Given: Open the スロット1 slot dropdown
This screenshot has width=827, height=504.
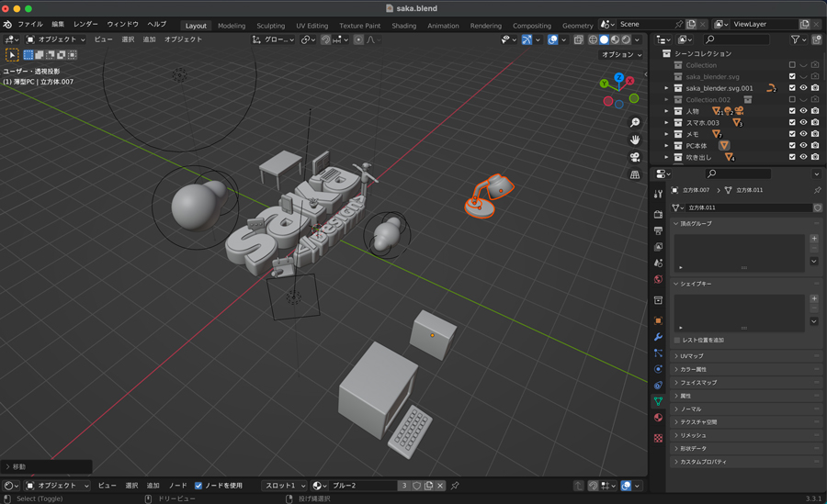Looking at the screenshot, I should point(283,486).
